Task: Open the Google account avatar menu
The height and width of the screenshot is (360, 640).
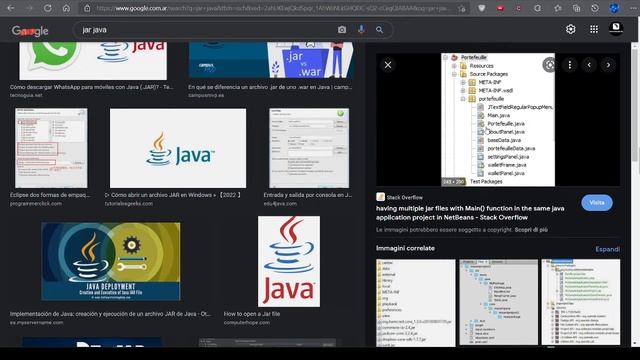Action: 616,28
